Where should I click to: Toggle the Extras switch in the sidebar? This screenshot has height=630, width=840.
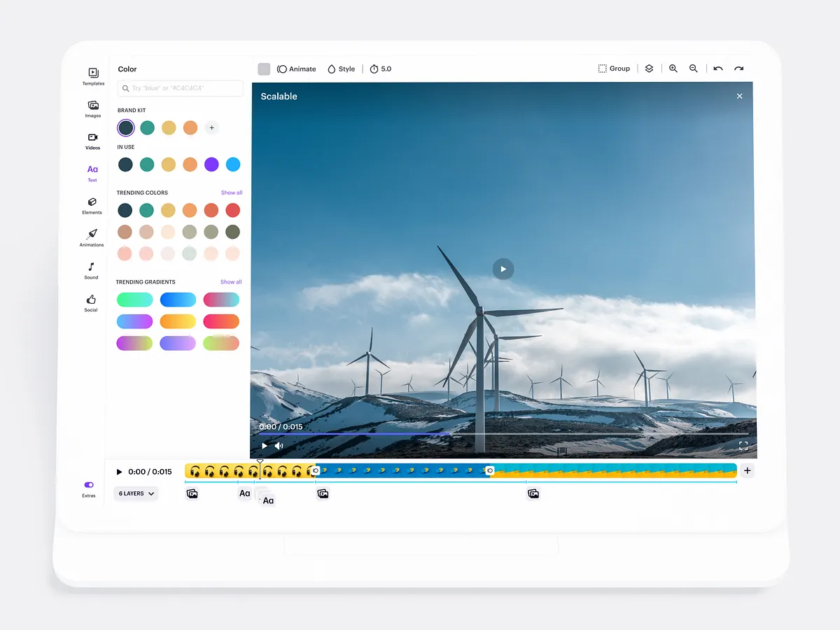point(88,484)
